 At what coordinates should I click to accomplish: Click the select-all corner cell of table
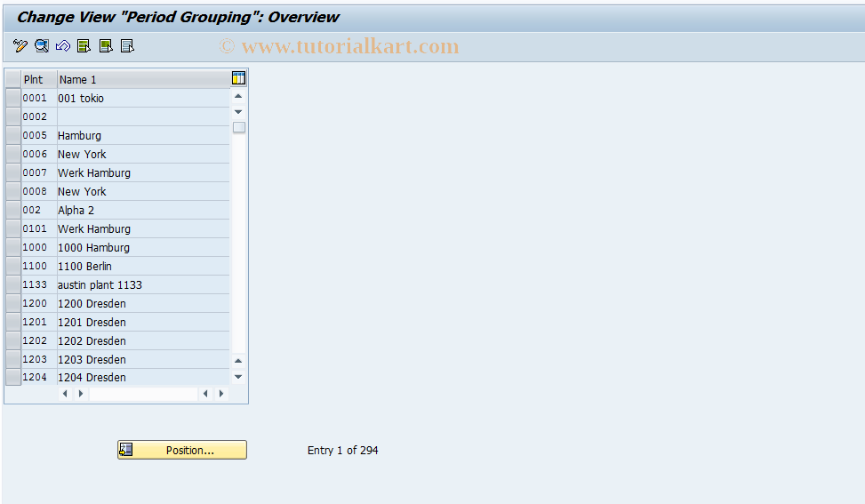(x=13, y=79)
